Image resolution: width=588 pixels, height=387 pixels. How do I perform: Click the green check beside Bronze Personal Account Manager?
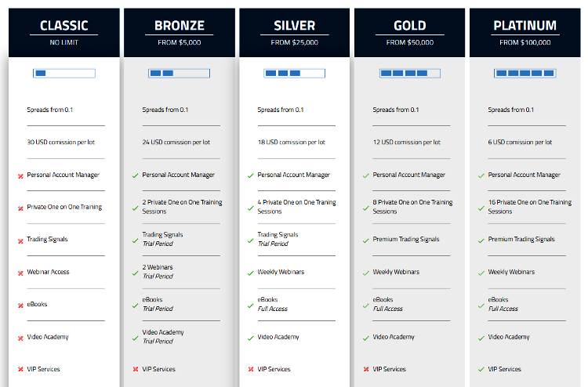[136, 175]
